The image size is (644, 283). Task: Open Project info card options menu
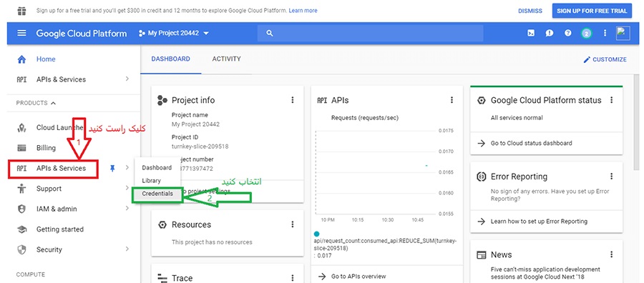[293, 99]
